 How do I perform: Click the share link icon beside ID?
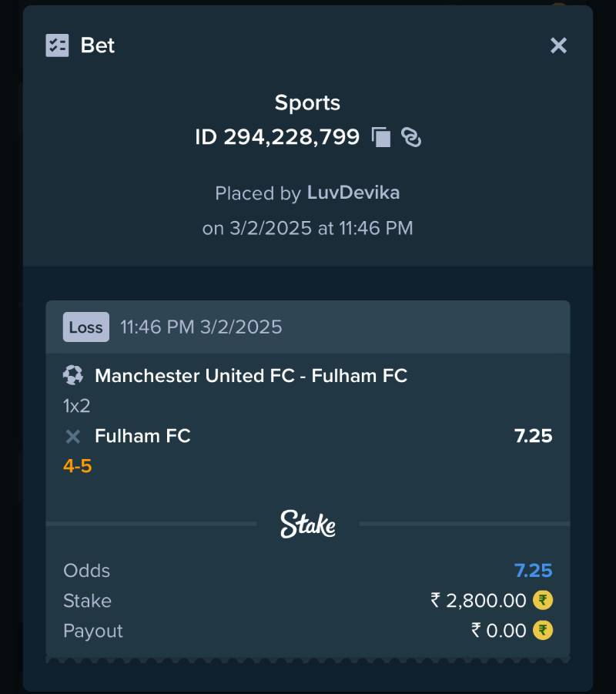[411, 137]
